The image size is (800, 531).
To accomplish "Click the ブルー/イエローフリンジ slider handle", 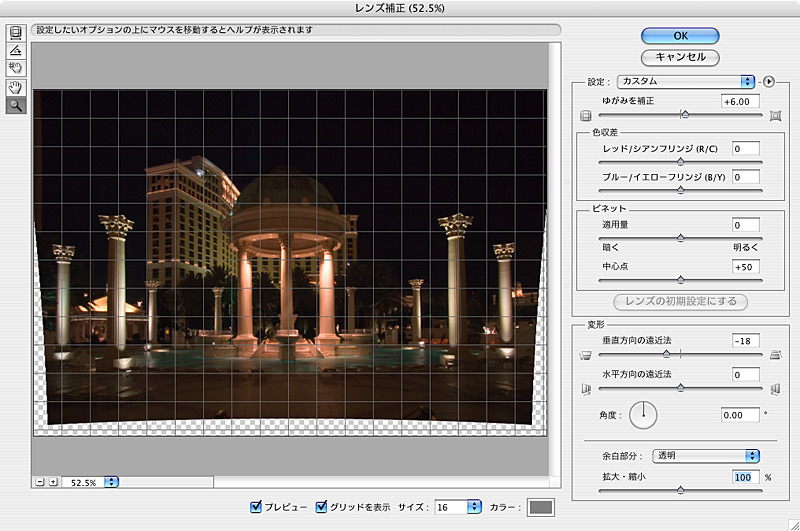I will point(680,190).
